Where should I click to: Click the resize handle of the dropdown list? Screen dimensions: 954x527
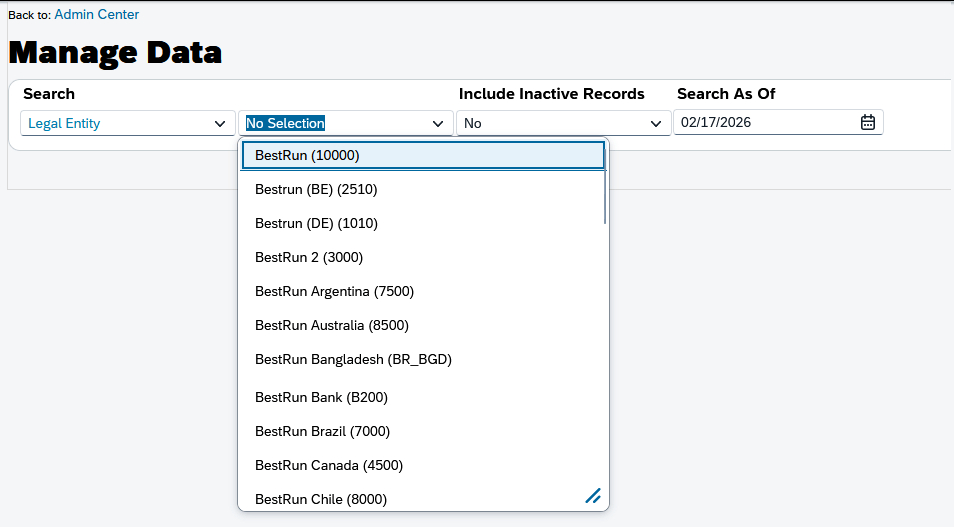(x=593, y=496)
